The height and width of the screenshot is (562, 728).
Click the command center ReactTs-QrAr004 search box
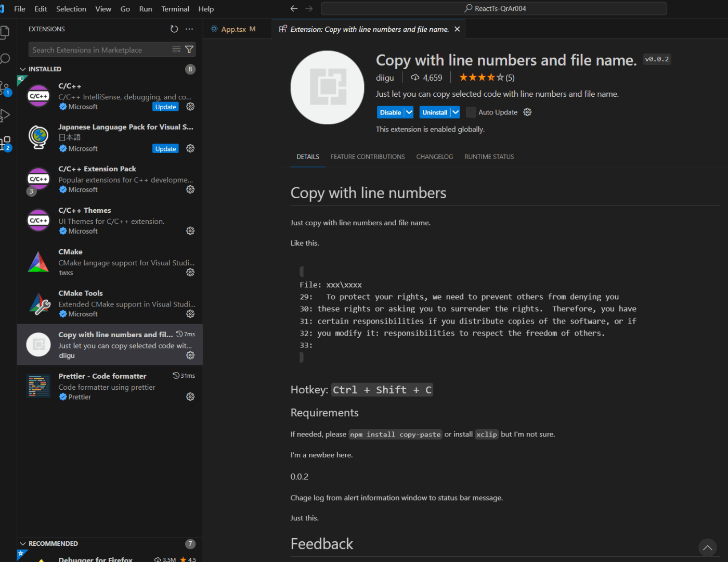point(494,8)
